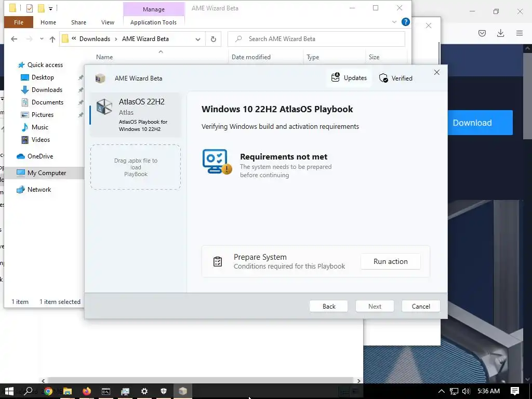Click the Next button in wizard

[x=375, y=307]
